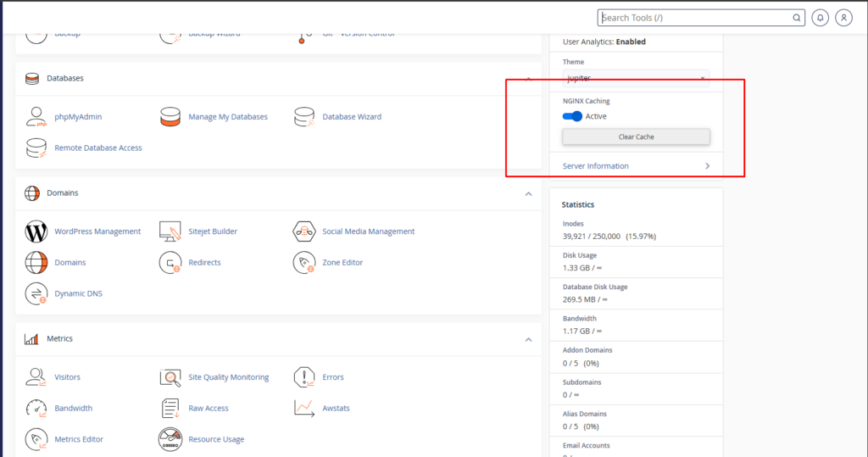Click the Raw Access icon

(x=170, y=409)
